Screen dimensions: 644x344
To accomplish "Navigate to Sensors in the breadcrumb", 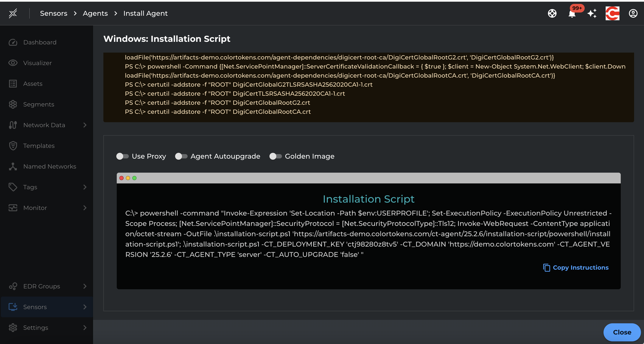I will pos(53,13).
